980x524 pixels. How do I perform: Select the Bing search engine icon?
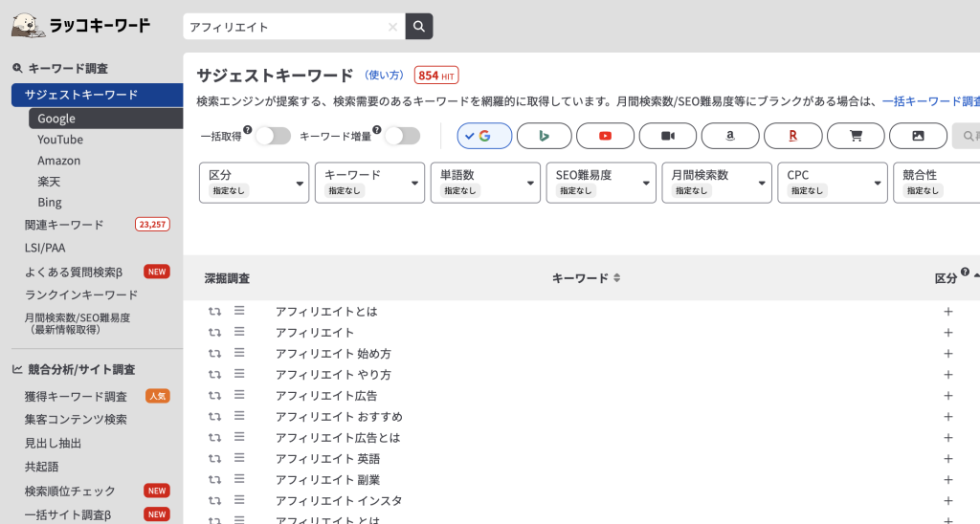[544, 136]
